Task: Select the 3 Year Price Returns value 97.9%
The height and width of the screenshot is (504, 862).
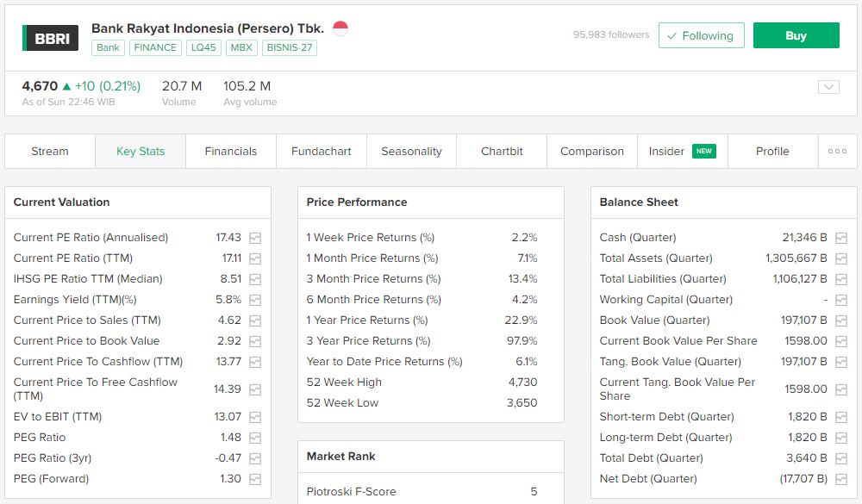Action: pos(522,341)
